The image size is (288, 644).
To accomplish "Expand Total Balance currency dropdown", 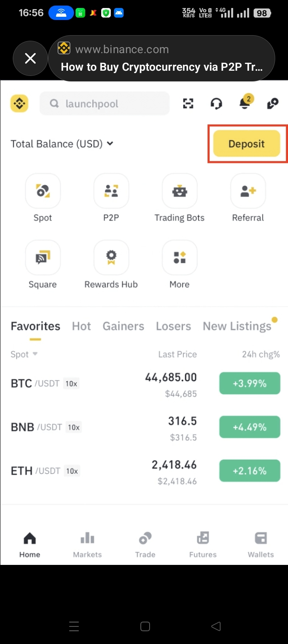I will pos(110,143).
